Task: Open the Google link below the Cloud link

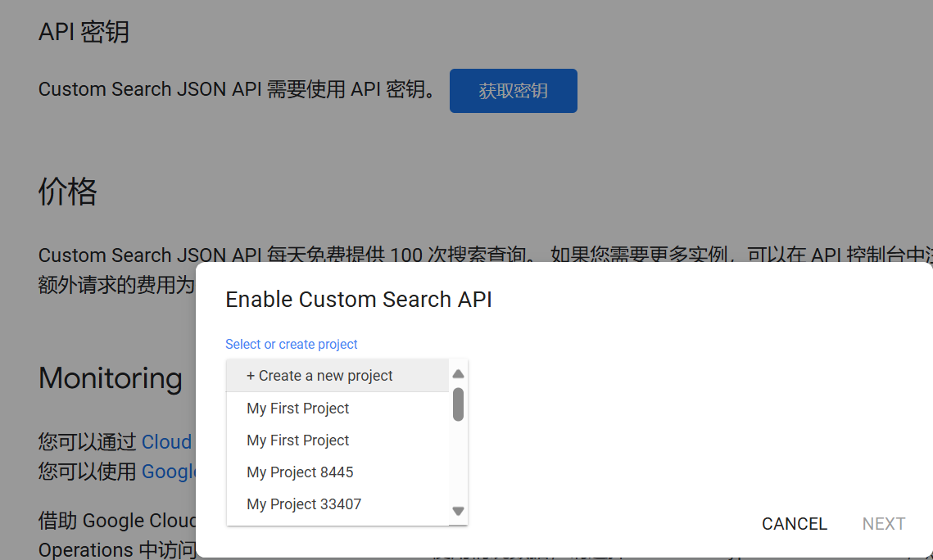Action: click(x=170, y=472)
